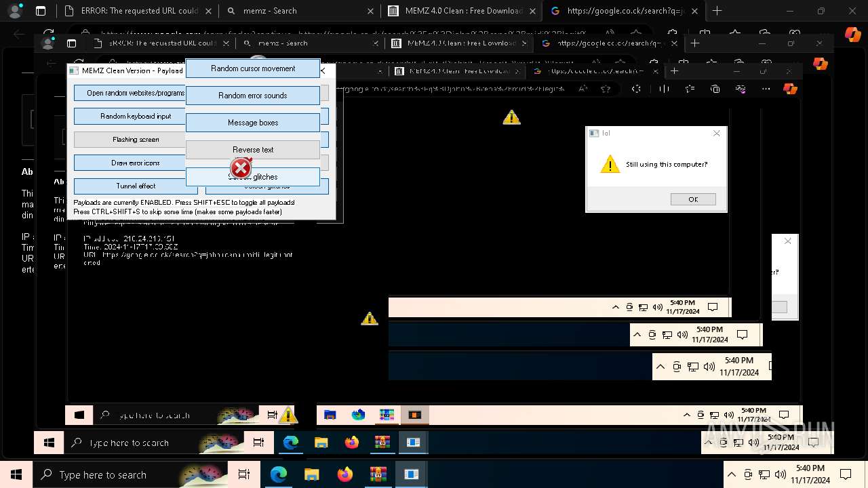Click OK in the 'lol' message box
Screen dimensions: 868x488
point(693,199)
